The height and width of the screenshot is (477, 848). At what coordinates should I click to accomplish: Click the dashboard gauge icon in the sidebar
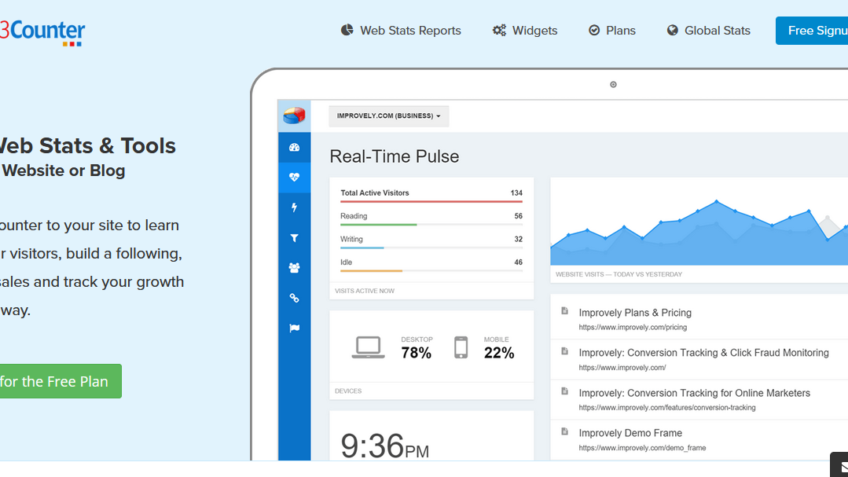(x=294, y=147)
